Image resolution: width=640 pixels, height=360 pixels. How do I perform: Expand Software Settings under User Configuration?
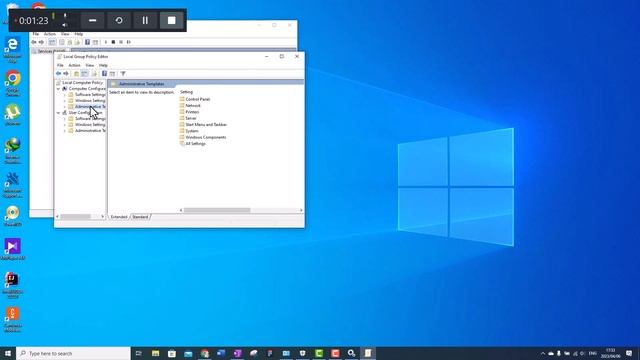pos(64,119)
